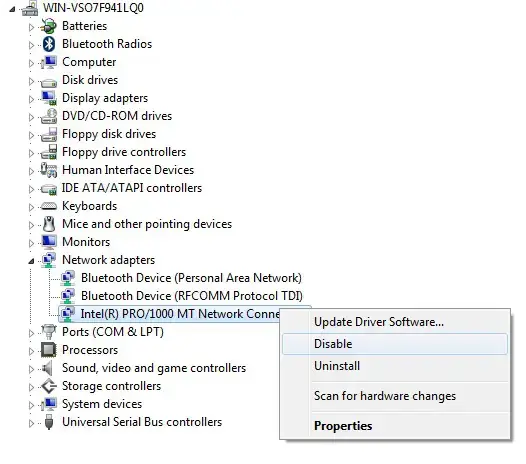Image resolution: width=526 pixels, height=464 pixels.
Task: Select the Universal Serial Bus controllers icon
Action: pyautogui.click(x=49, y=422)
